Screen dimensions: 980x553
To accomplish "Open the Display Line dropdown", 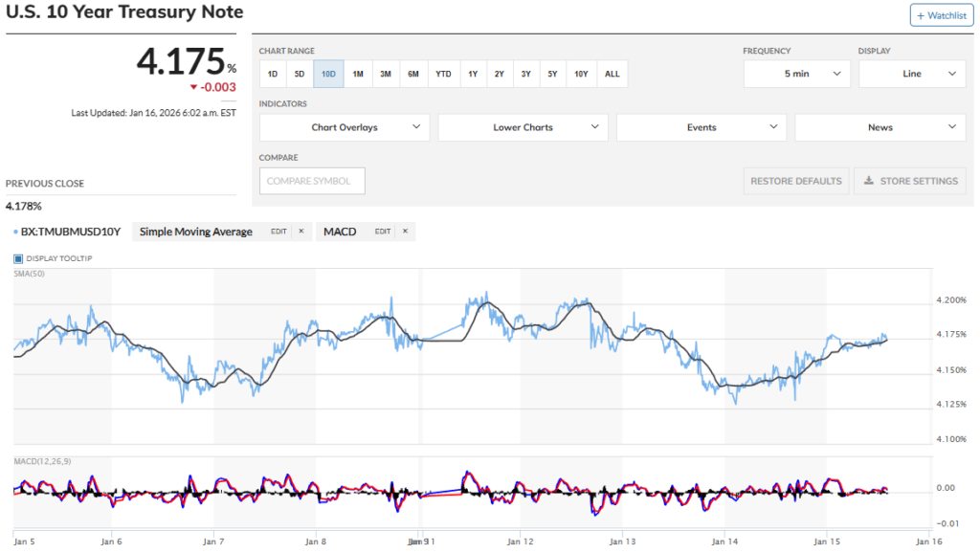I will [911, 74].
